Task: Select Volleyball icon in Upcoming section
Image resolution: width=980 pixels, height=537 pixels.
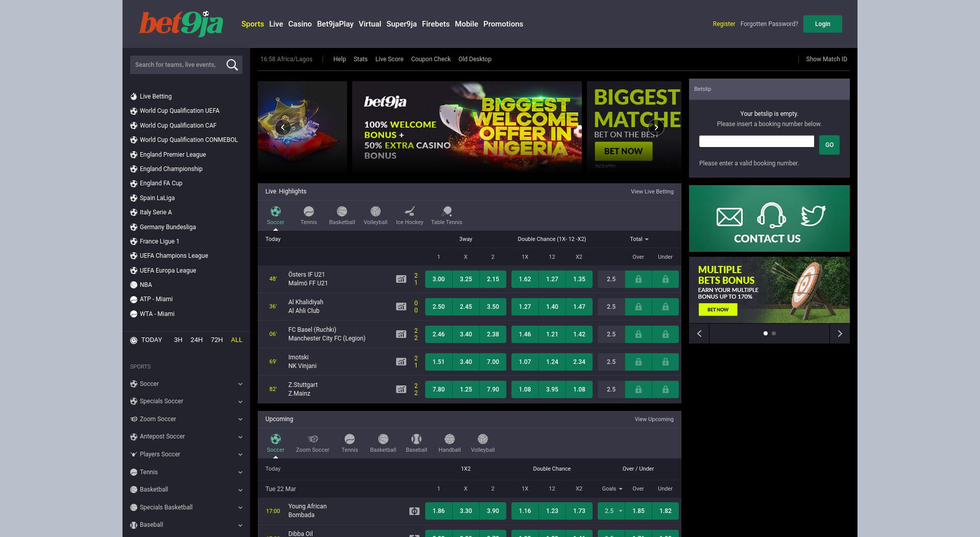Action: pos(483,439)
